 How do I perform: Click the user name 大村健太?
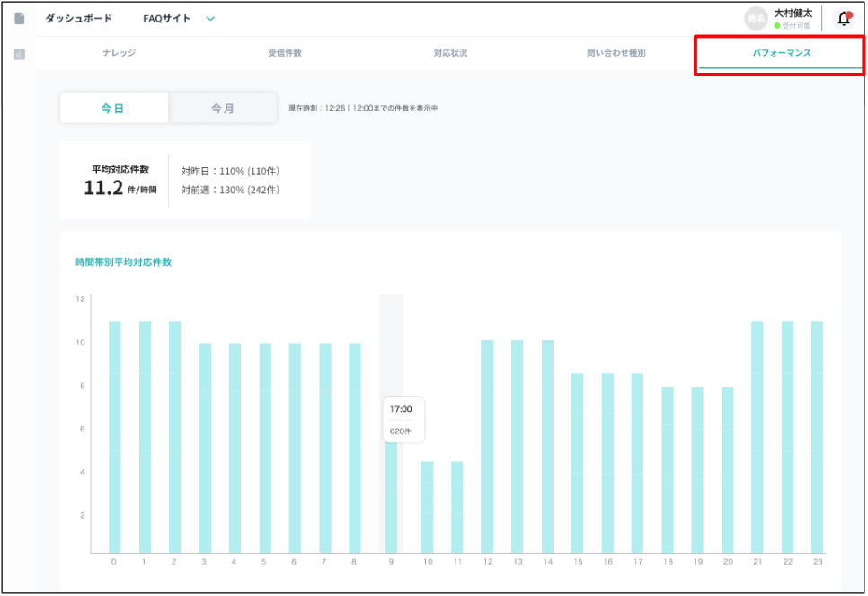click(793, 13)
